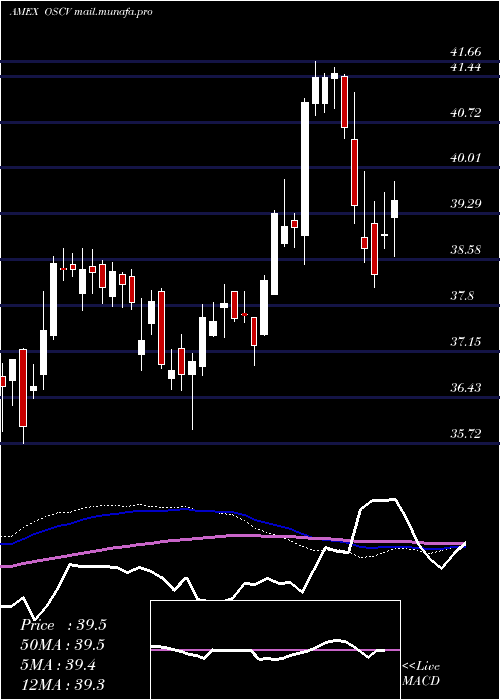Click the 12MA : 39.3 readout
The width and height of the screenshot is (500, 700).
click(63, 684)
